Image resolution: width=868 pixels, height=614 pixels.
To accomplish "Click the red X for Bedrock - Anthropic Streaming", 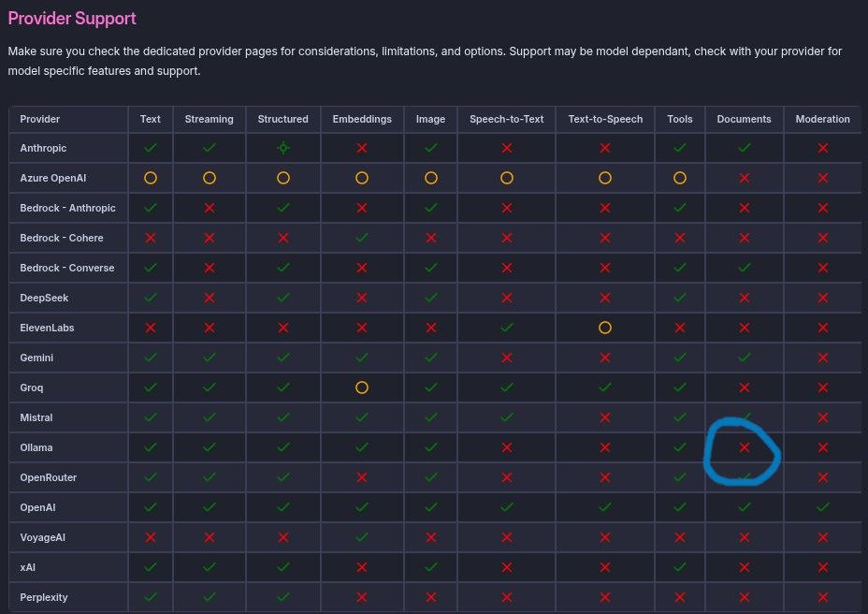I will 209,208.
